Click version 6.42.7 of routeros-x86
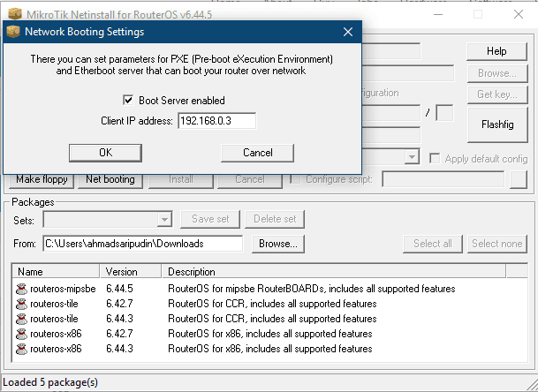538x392 pixels. coord(119,334)
